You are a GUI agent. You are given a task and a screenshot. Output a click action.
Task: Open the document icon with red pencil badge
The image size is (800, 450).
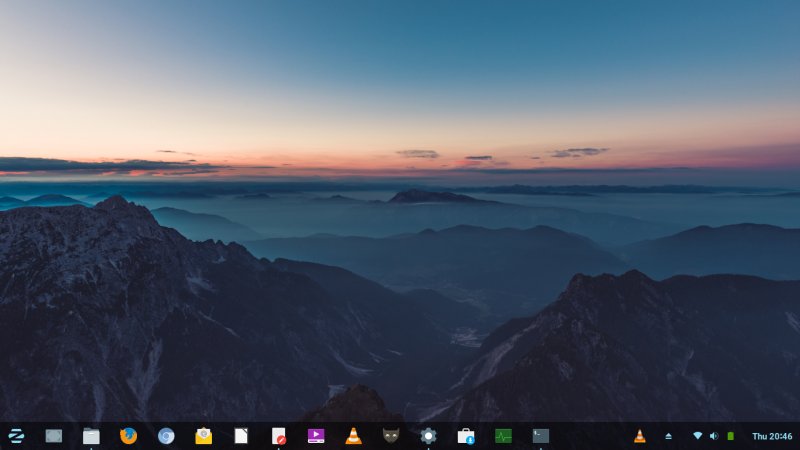point(279,436)
